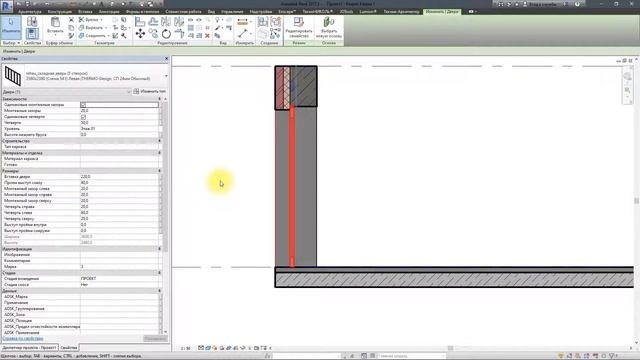The width and height of the screenshot is (640, 360).
Task: Open Соединить (Join Geometry) tool
Action: (93, 36)
